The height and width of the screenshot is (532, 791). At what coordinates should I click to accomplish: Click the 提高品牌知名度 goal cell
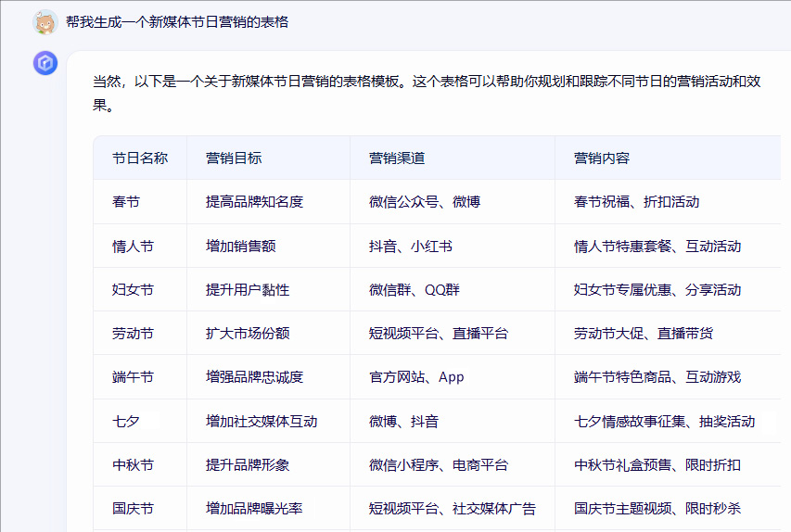(254, 202)
